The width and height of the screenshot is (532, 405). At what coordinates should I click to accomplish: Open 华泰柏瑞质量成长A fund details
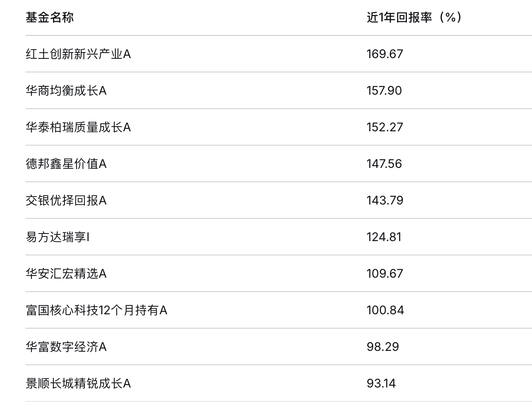click(x=78, y=127)
